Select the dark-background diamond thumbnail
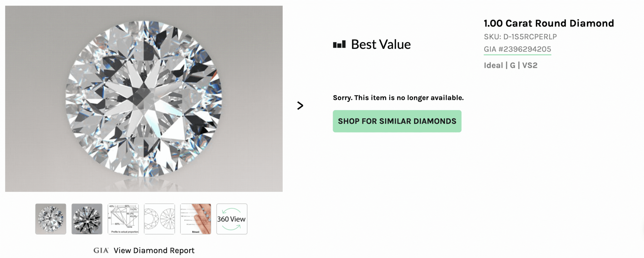Image resolution: width=644 pixels, height=258 pixels. 87,219
